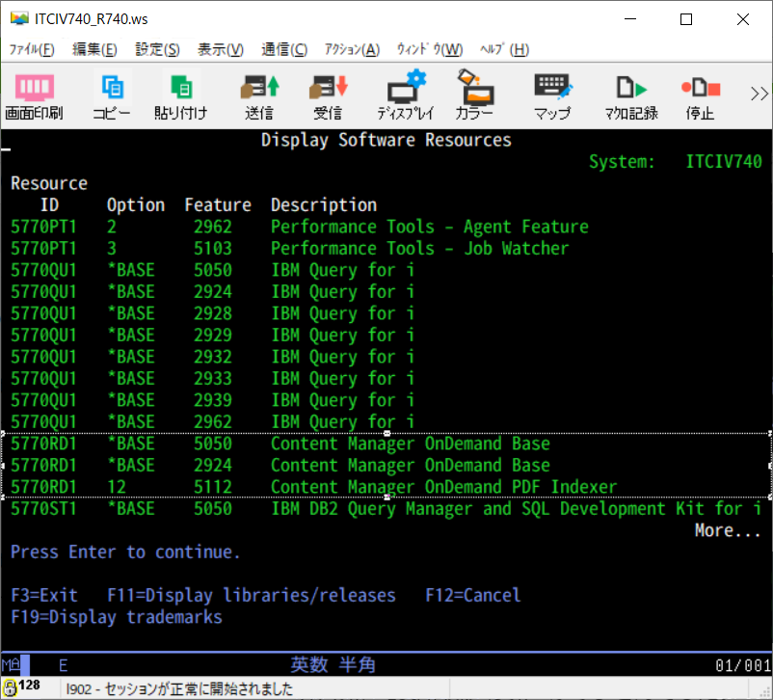Viewport: 773px width, 700px height.
Task: Open the ディスプレイ display settings icon
Action: 406,96
